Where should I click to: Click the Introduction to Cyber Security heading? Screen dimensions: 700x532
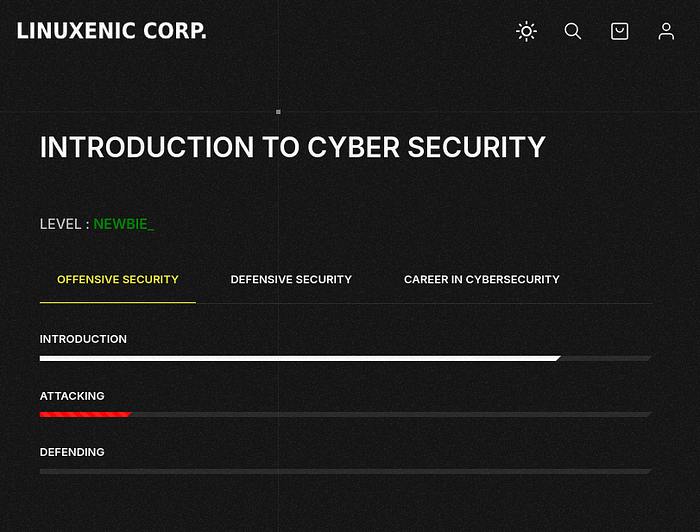pos(292,147)
